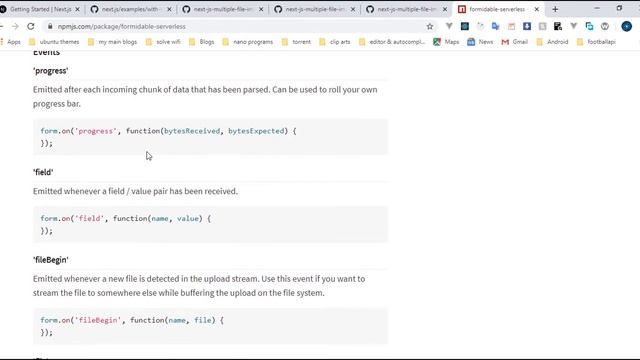Open the Apps bookmark shortcut
The width and height of the screenshot is (640, 360).
pyautogui.click(x=11, y=42)
